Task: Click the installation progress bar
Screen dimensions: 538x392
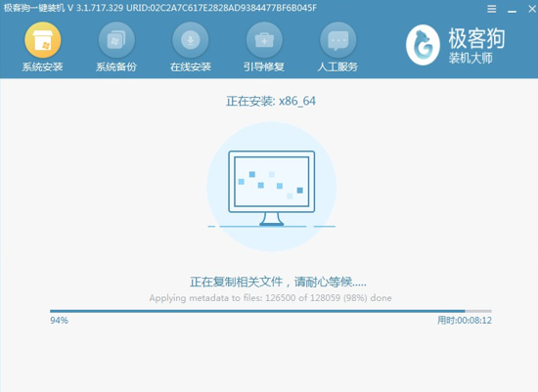Action: pyautogui.click(x=271, y=311)
